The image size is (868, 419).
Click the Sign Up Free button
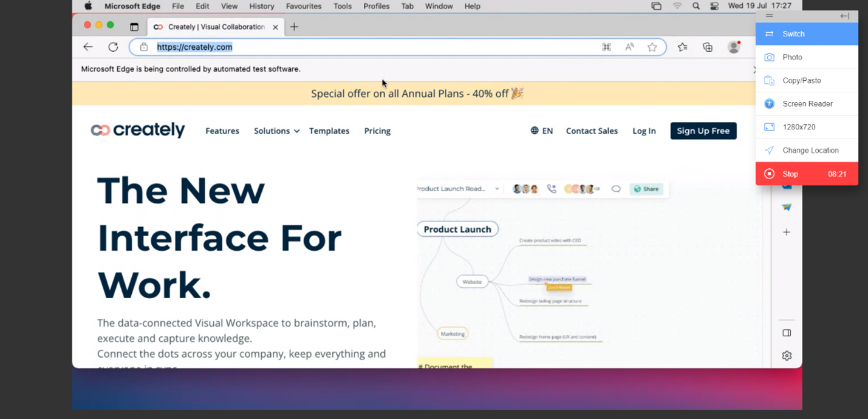(703, 131)
